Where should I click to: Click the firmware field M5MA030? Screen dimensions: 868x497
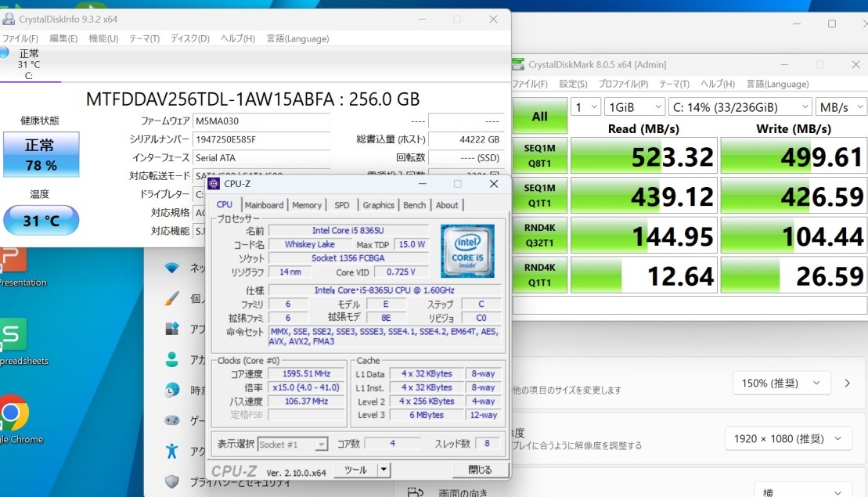tap(261, 121)
